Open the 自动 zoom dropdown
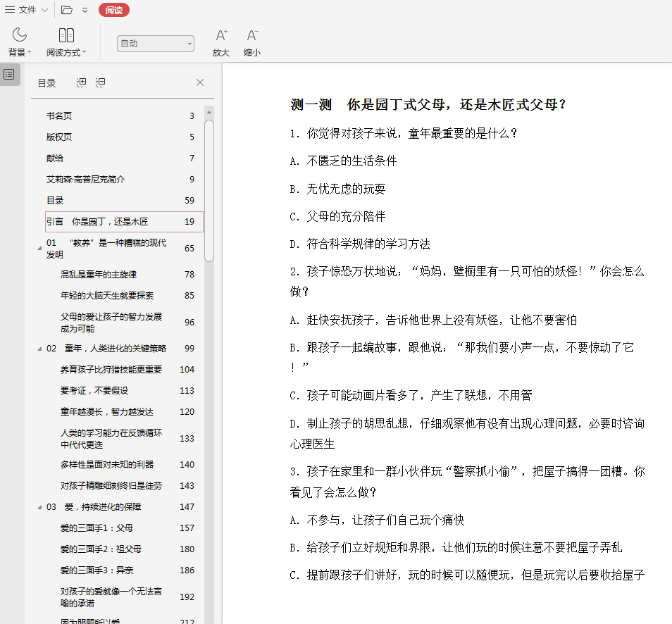 point(155,44)
